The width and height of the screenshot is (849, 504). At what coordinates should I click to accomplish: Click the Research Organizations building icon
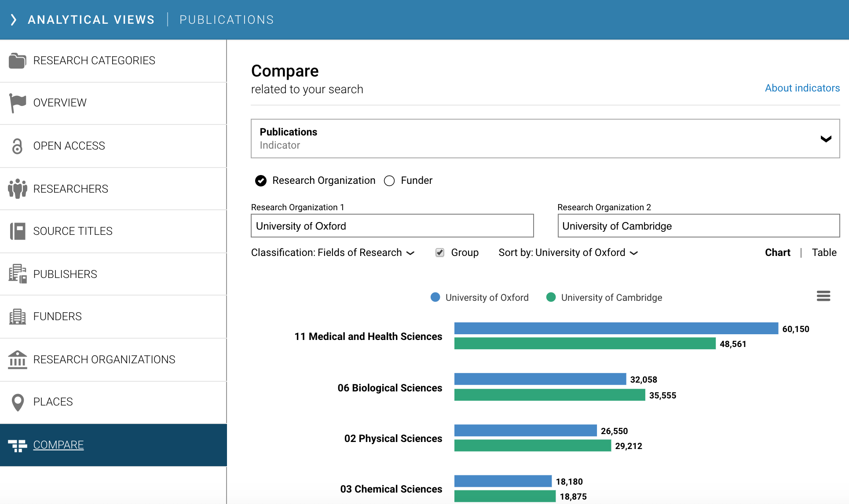coord(18,359)
